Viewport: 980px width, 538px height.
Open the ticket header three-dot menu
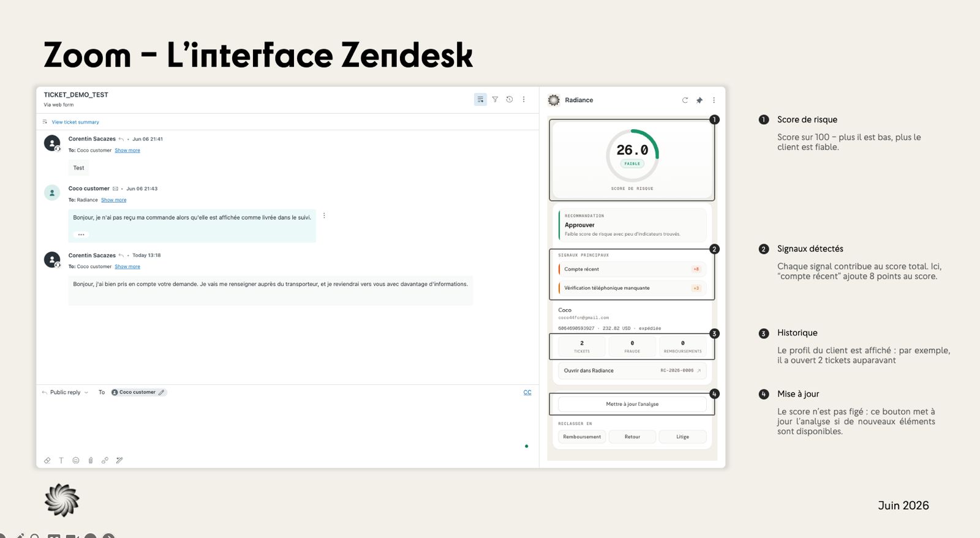click(x=524, y=99)
